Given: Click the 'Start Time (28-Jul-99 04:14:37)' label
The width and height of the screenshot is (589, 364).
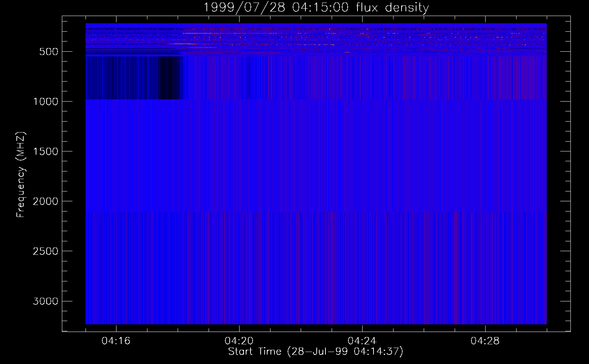Looking at the screenshot, I should click(316, 352).
